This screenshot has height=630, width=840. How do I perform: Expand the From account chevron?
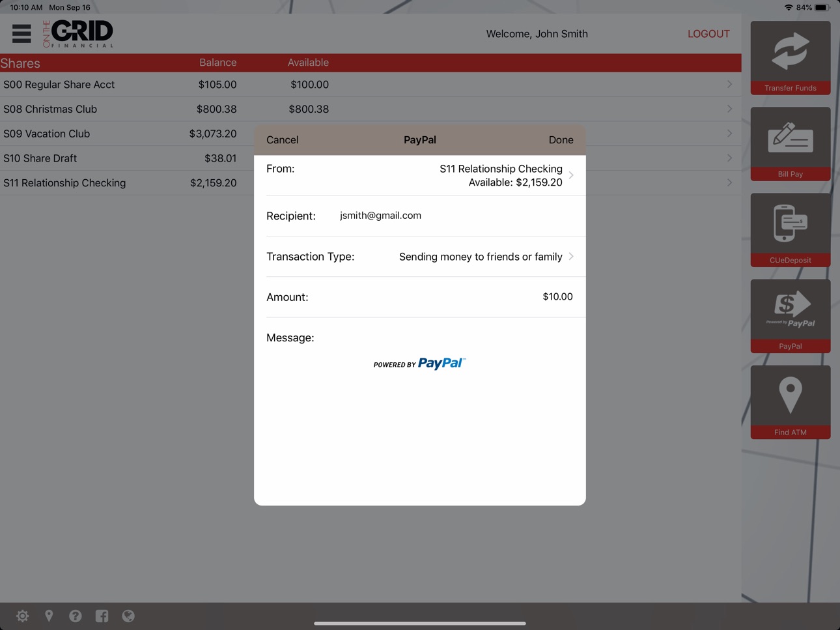[x=571, y=175]
